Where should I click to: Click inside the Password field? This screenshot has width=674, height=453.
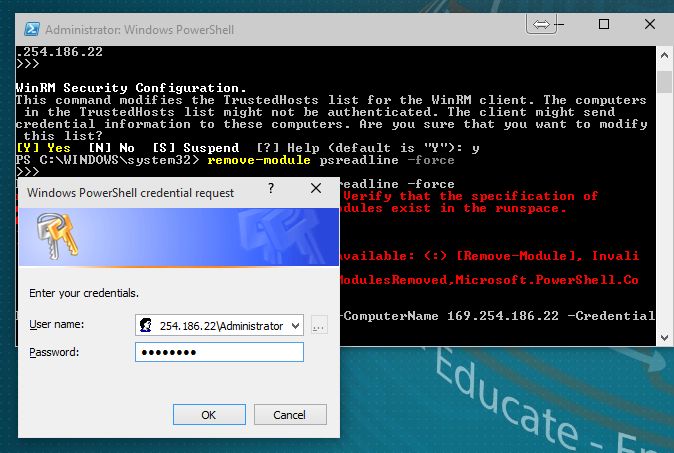(219, 352)
